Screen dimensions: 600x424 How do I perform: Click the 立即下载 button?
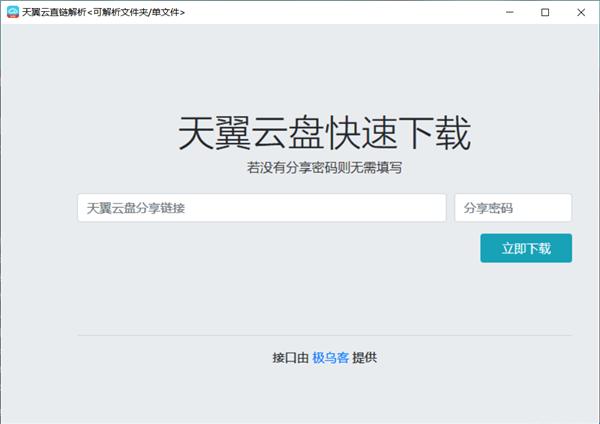pyautogui.click(x=526, y=248)
